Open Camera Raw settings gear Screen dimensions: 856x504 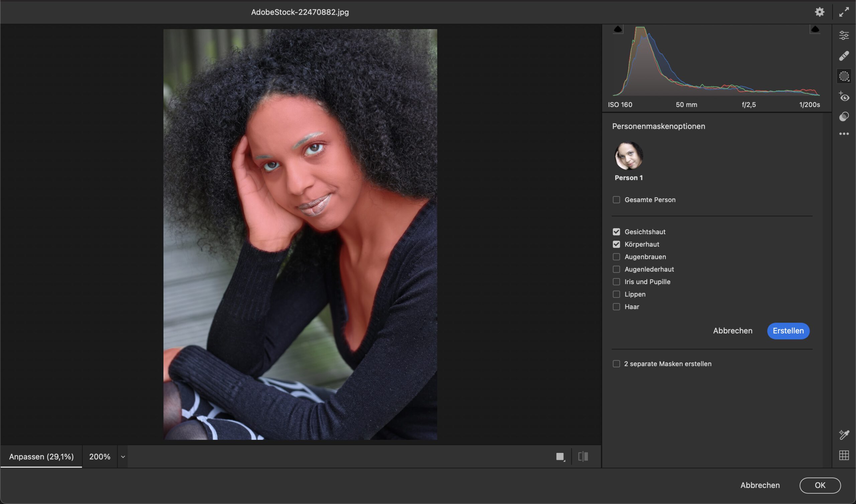point(820,12)
